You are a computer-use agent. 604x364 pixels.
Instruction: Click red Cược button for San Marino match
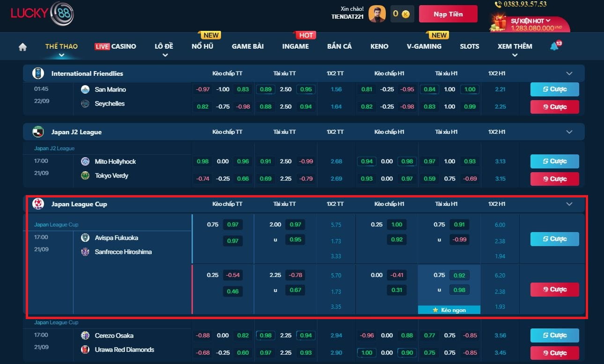click(x=554, y=107)
